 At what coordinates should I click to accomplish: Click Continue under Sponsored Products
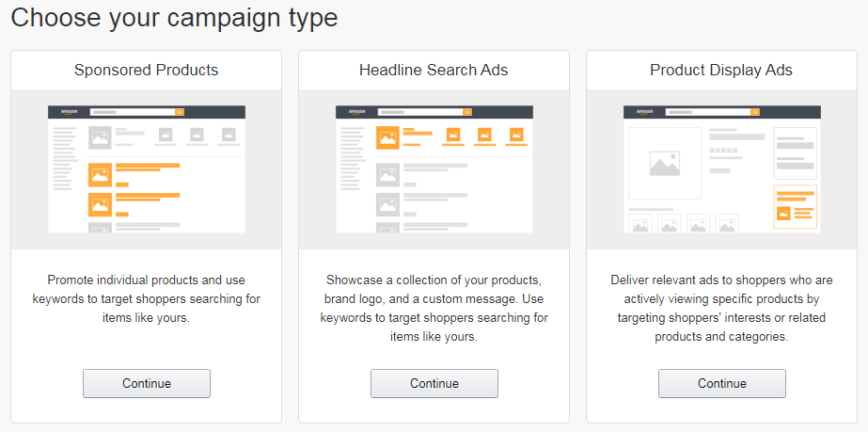pyautogui.click(x=147, y=383)
